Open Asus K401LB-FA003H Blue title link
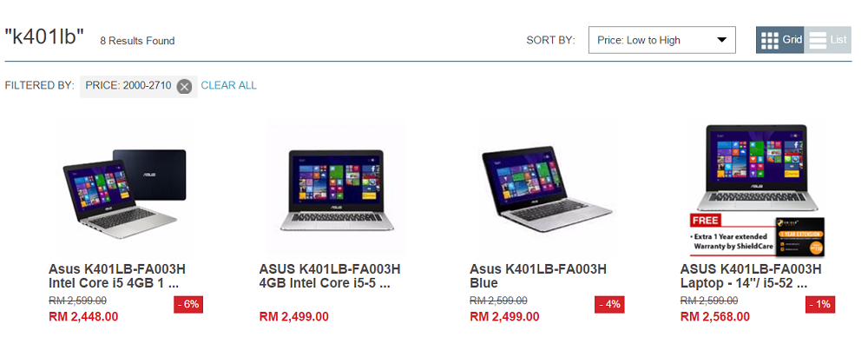This screenshot has height=357, width=868. pos(538,276)
